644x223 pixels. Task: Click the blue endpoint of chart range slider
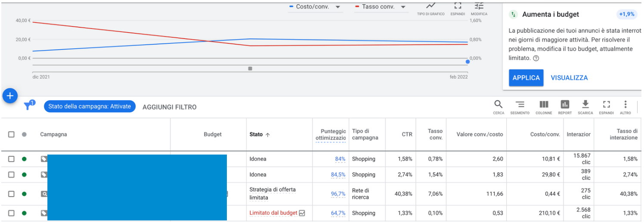tap(468, 62)
